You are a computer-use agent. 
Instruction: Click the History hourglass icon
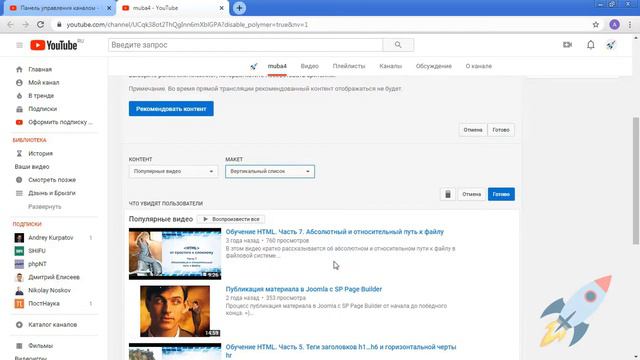coord(19,153)
